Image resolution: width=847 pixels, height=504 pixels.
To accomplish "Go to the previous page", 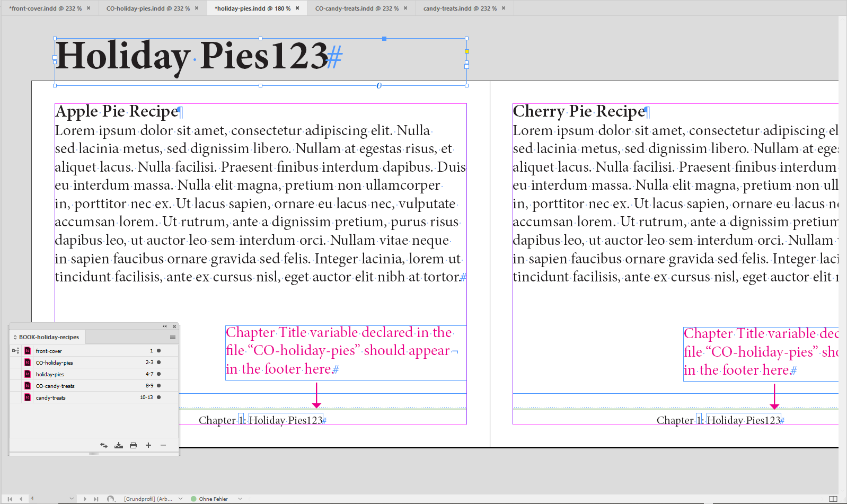I will coord(21,499).
